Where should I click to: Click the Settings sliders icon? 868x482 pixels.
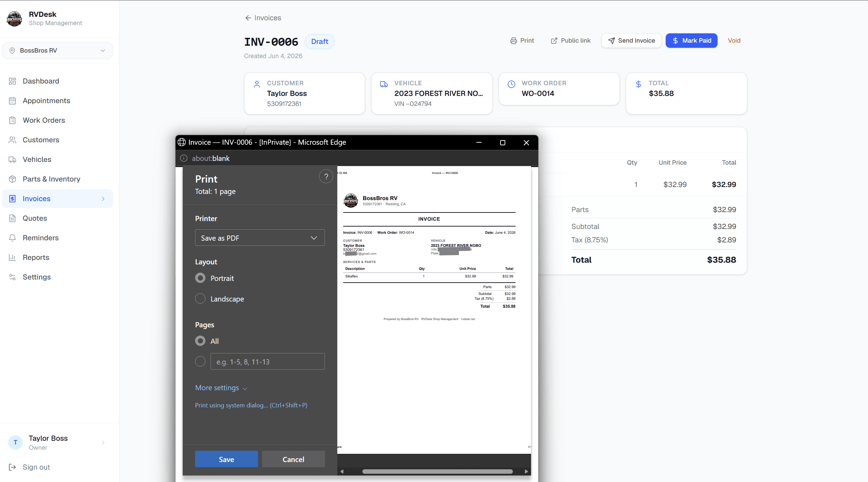pos(12,277)
